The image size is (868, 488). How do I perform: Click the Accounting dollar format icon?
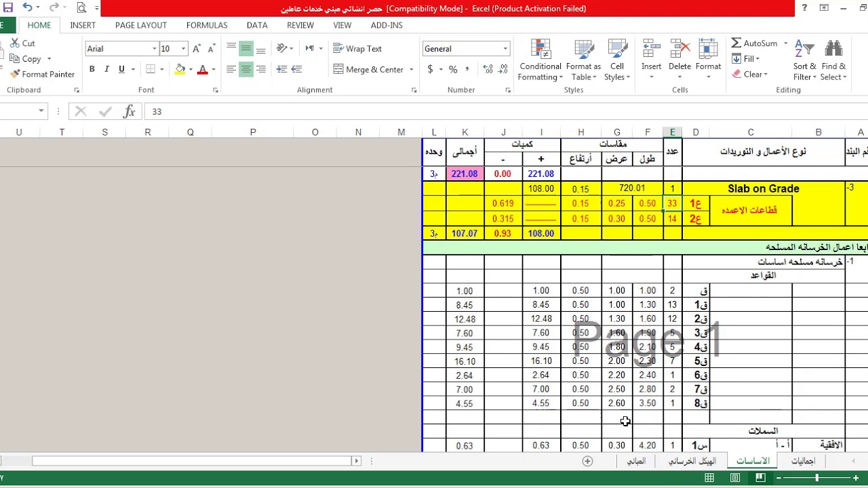[430, 69]
